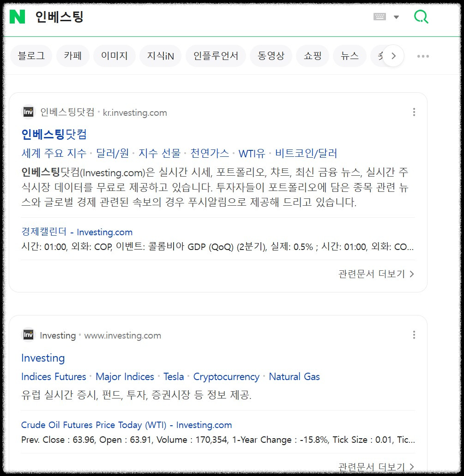Click the Prev. Close 63.96 snippet text
Viewport: 464px width, 476px height.
[218, 440]
